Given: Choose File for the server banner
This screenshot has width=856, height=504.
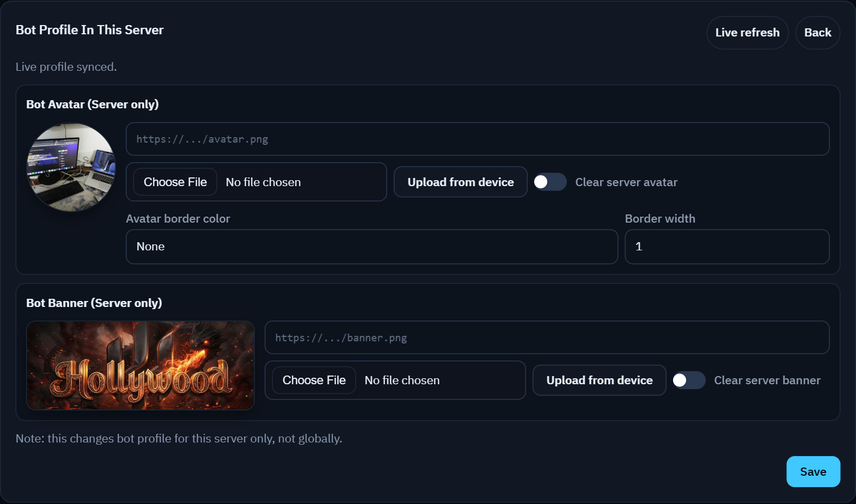Looking at the screenshot, I should 314,380.
